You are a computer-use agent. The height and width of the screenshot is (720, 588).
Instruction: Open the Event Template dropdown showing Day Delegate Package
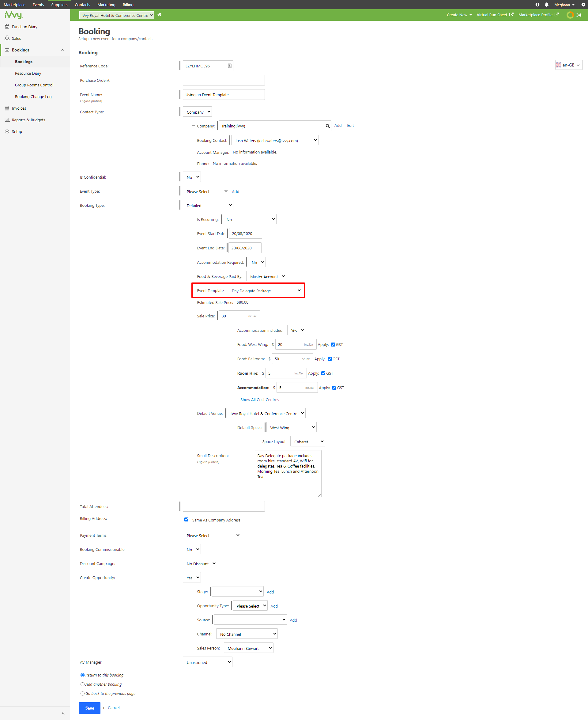tap(265, 290)
